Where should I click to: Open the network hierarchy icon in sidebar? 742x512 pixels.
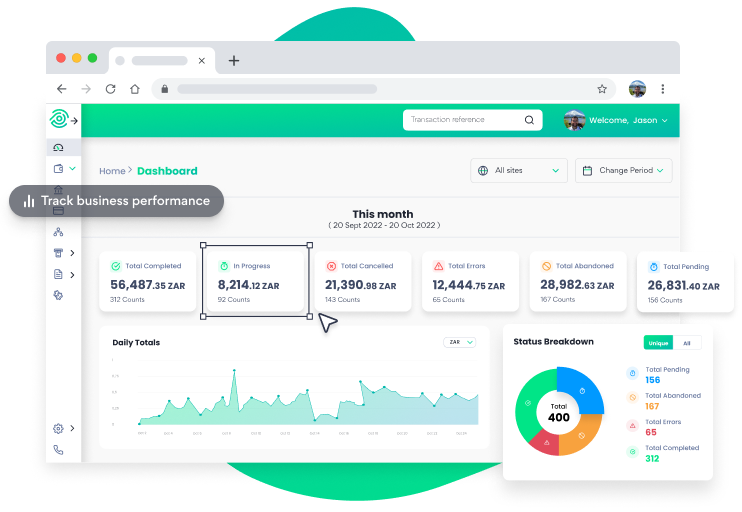click(58, 232)
